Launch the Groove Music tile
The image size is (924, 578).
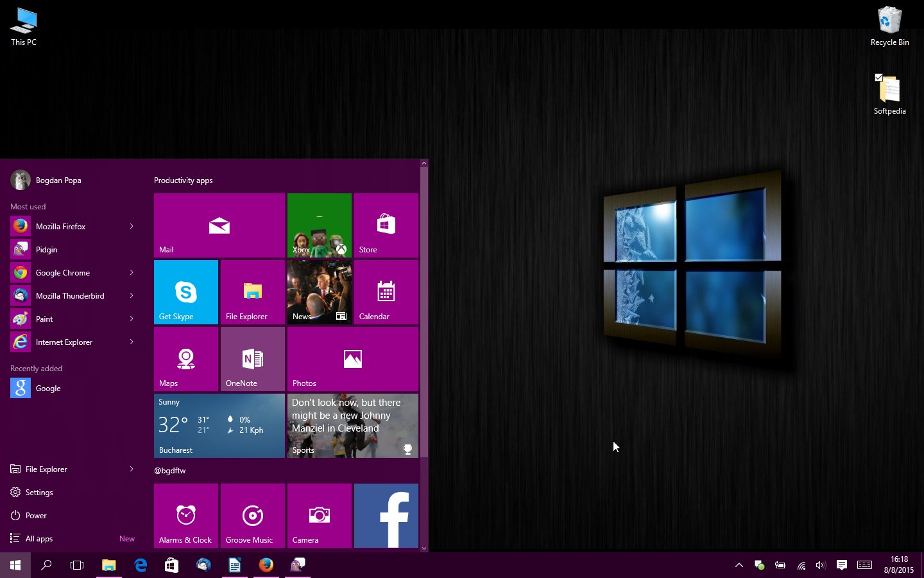[x=252, y=516]
